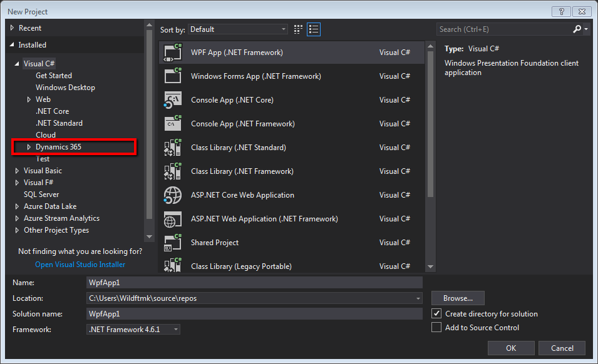Click the Class Library (Legacy Portable) icon
This screenshot has width=598, height=364.
click(173, 265)
